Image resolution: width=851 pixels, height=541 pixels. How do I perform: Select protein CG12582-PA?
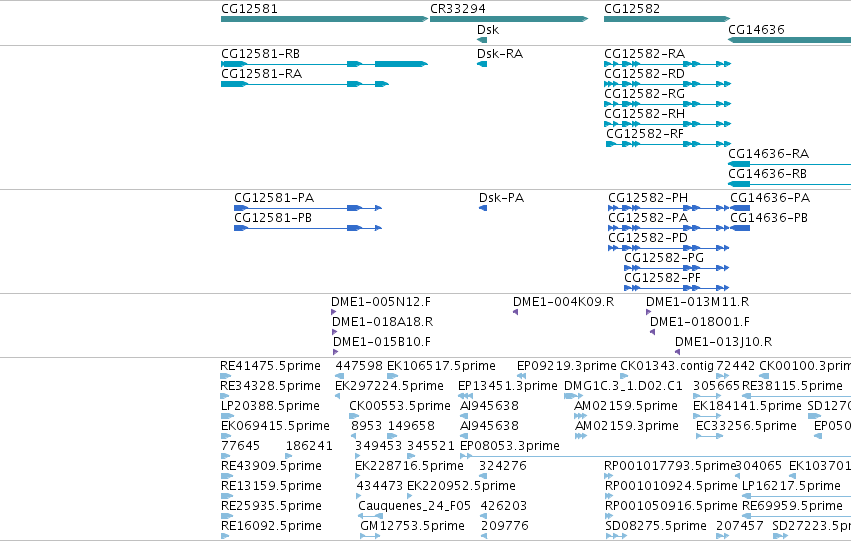pos(648,218)
